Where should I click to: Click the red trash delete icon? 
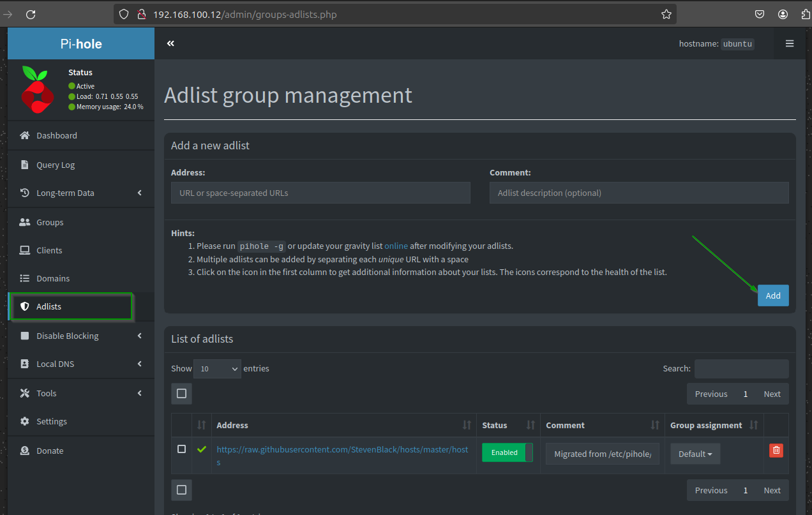[776, 451]
